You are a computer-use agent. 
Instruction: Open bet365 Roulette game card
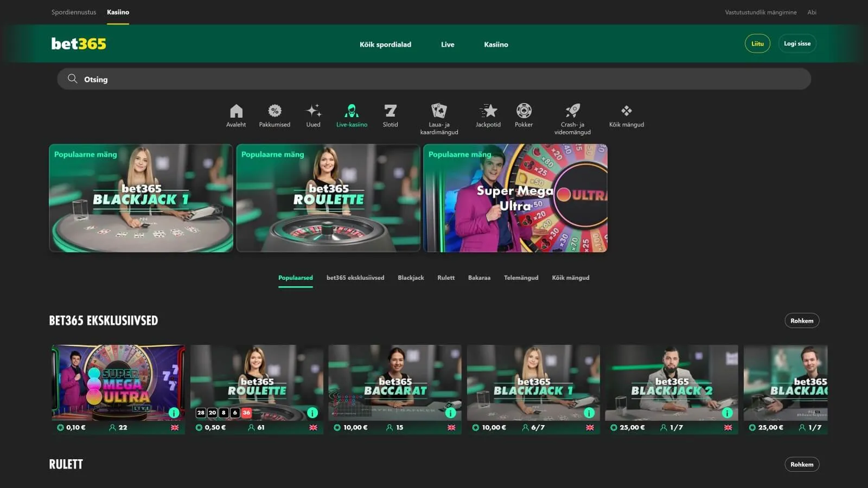[257, 389]
